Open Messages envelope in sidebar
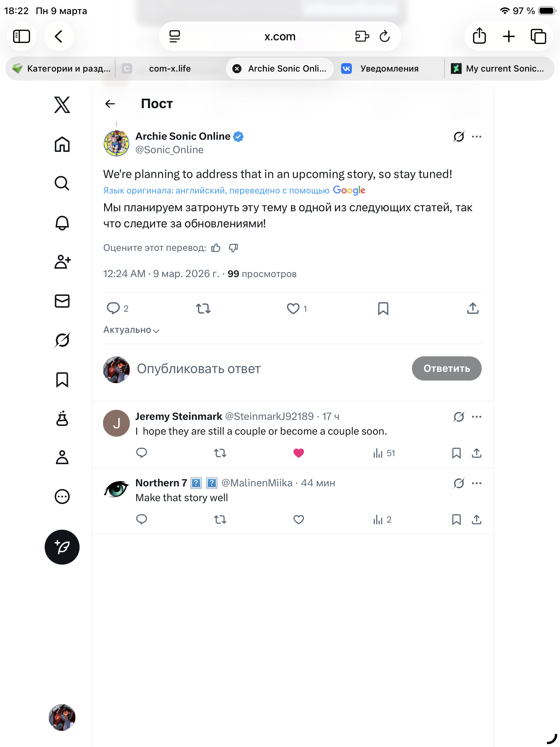 (x=62, y=301)
